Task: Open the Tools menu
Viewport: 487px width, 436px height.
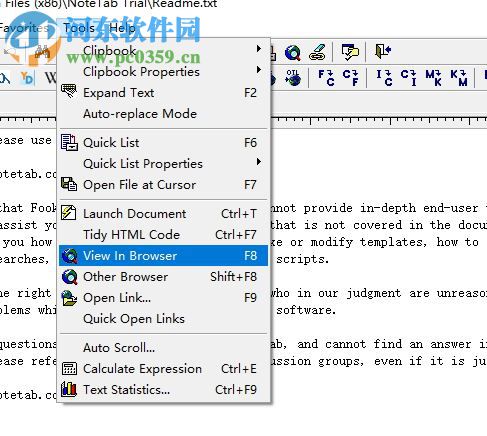Action: coord(79,28)
